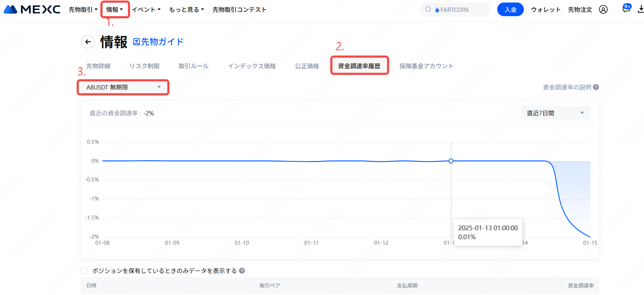Image resolution: width=644 pixels, height=295 pixels.
Task: Switch to the 資金調達率履歴 tab
Action: [359, 66]
